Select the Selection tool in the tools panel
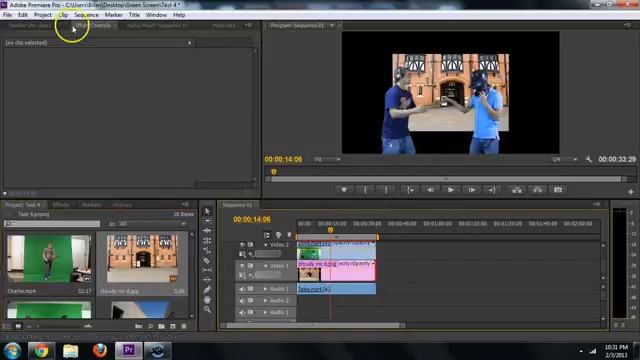 click(x=207, y=211)
